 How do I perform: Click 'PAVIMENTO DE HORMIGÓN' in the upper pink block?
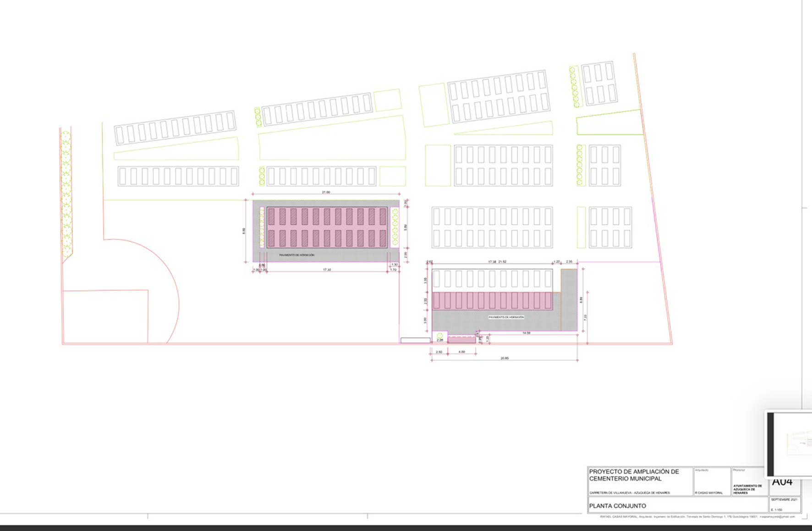[297, 255]
